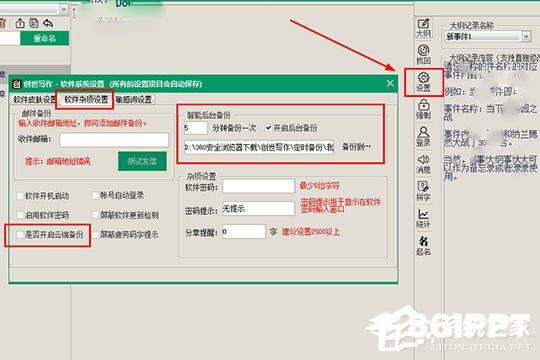Toggle 屏蔽软件更新检测 checkbox
Image resolution: width=540 pixels, height=360 pixels.
[95, 215]
